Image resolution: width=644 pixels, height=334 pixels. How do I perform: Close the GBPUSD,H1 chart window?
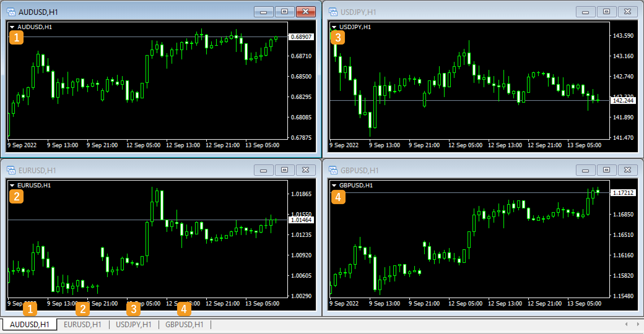coord(628,170)
